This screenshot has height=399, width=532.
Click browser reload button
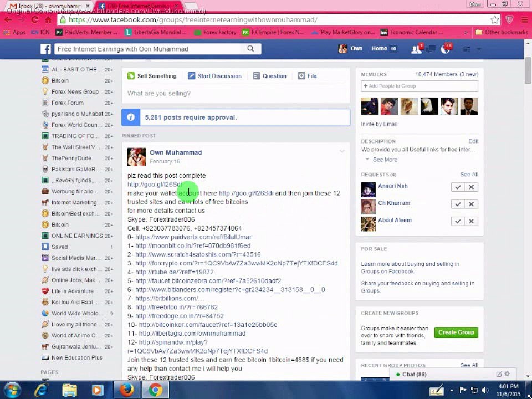click(x=34, y=20)
